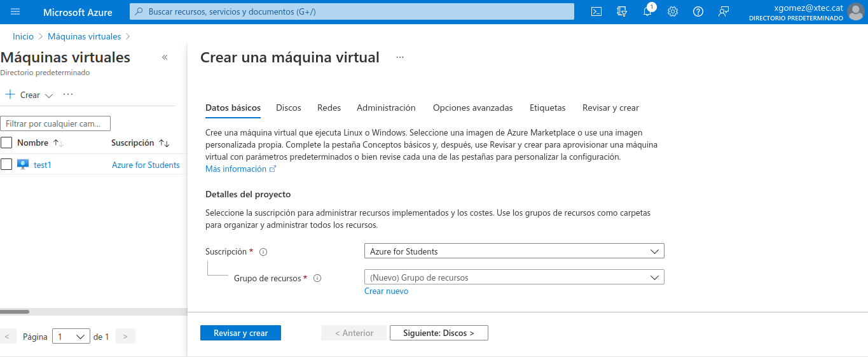Switch to the Revisar y crear tab

(x=610, y=108)
